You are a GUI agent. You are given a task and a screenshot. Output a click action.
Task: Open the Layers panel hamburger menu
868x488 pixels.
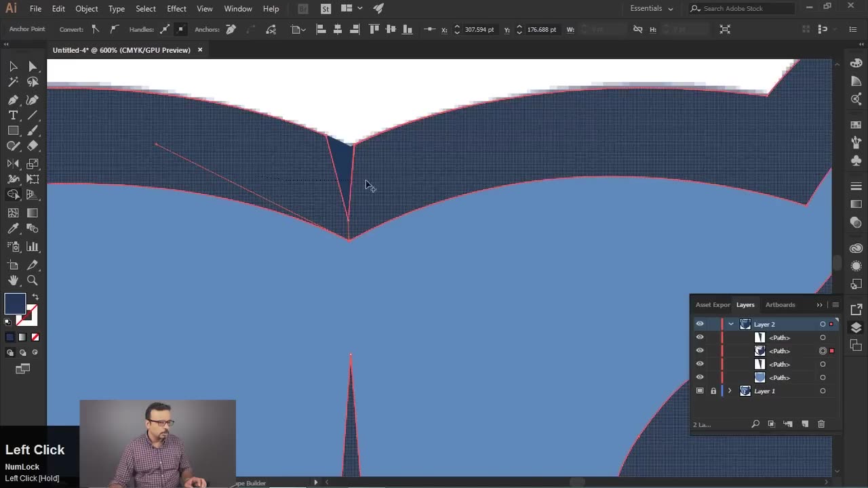[835, 305]
